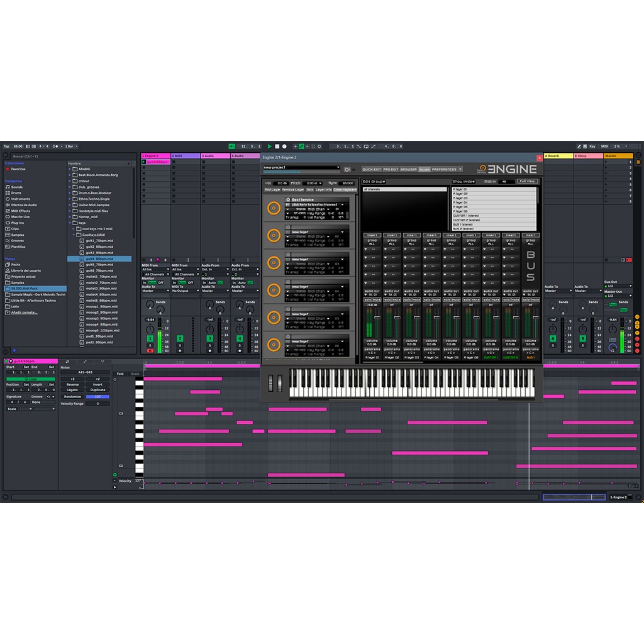Start playback with the transport Play button
This screenshot has height=644, width=644.
point(269,146)
